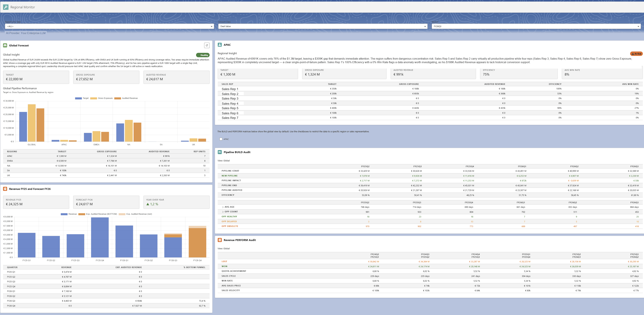
Task: Toggle Revenue legend swatch in forecast chart
Action: (x=64, y=214)
